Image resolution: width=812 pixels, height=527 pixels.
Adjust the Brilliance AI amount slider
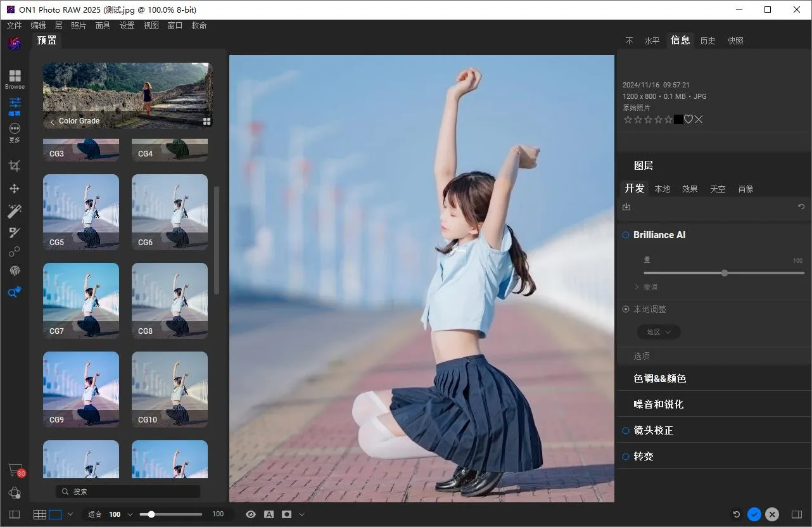coord(724,273)
